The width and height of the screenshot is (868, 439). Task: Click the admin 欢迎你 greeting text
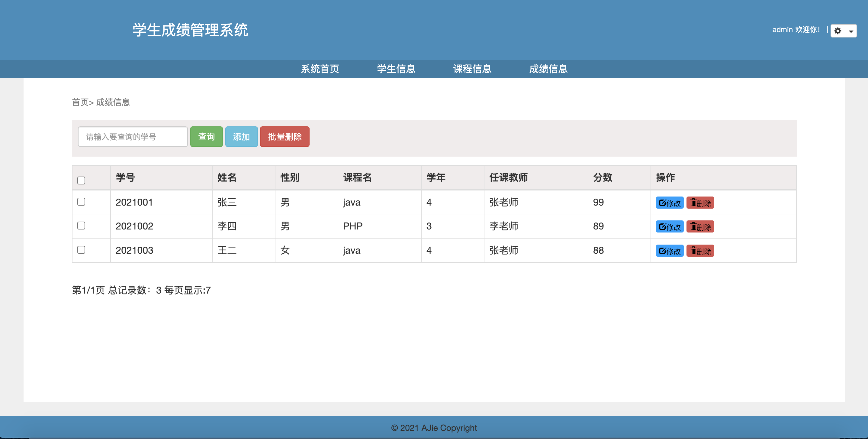click(796, 30)
